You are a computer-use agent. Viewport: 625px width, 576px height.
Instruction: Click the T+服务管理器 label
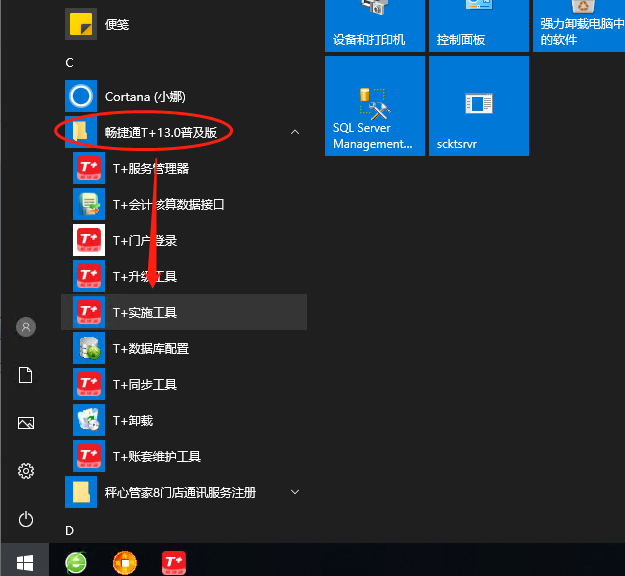coord(151,169)
